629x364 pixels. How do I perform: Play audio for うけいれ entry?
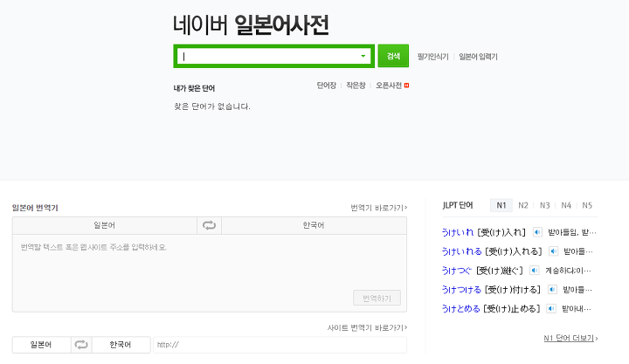point(537,232)
